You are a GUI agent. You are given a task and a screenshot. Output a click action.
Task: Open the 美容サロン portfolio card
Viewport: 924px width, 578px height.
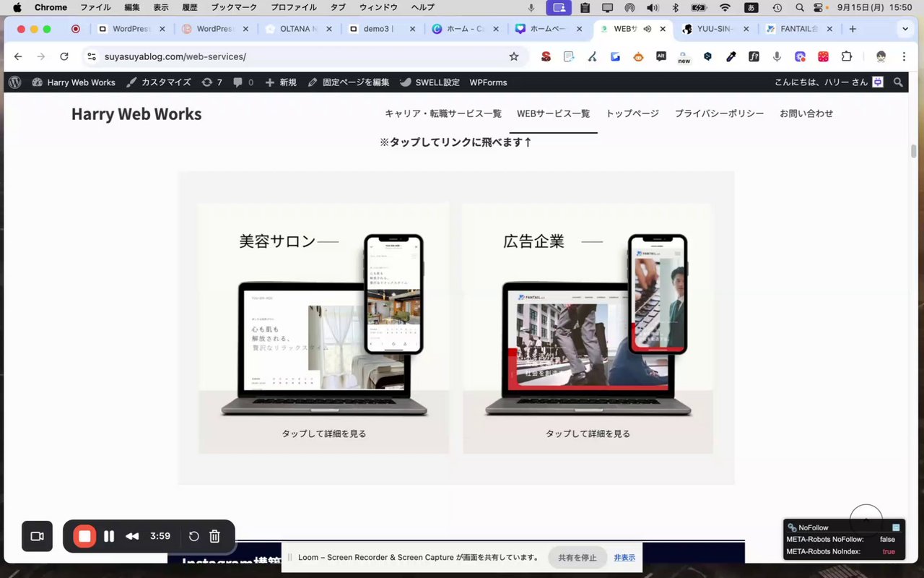click(323, 328)
